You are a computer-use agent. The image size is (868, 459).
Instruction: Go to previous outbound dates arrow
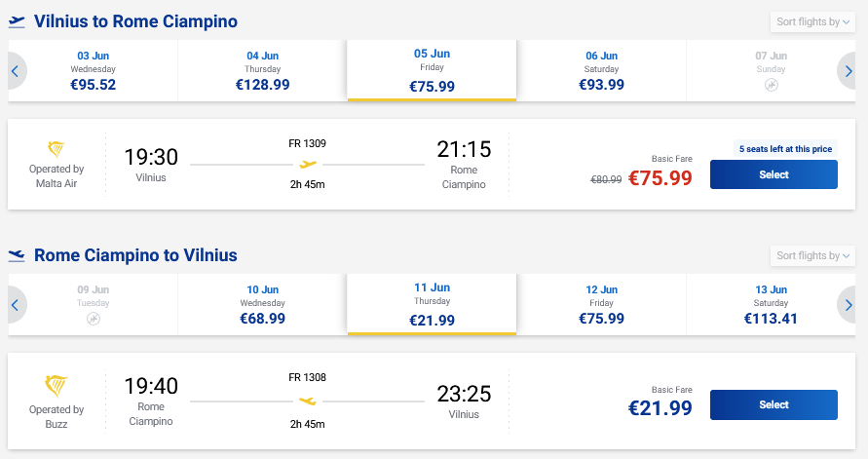(x=15, y=70)
